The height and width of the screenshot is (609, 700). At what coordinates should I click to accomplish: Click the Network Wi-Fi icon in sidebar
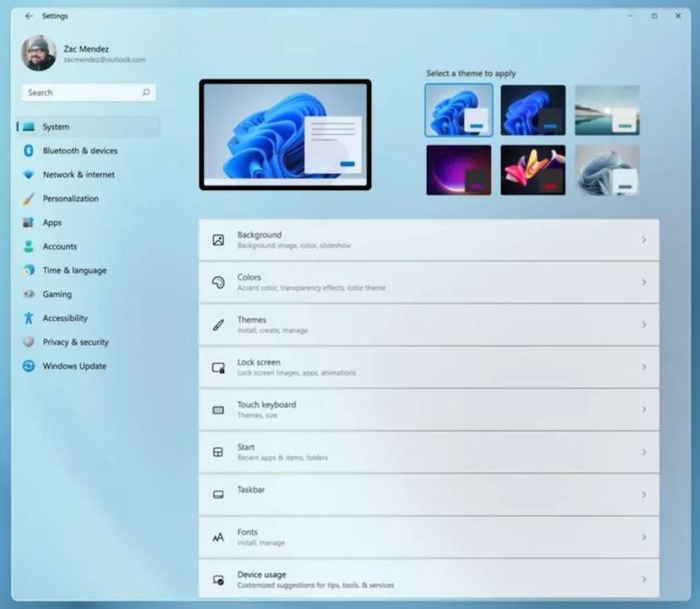29,175
